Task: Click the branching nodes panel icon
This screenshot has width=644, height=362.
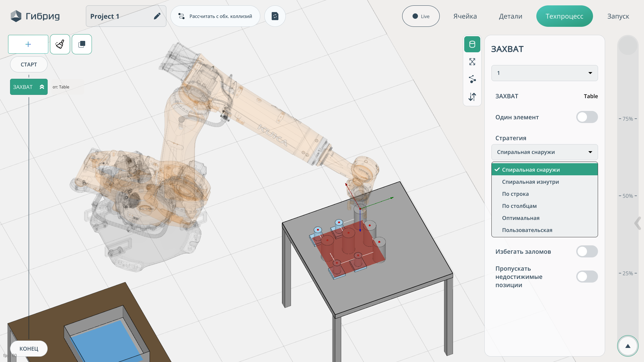Action: coord(472,79)
